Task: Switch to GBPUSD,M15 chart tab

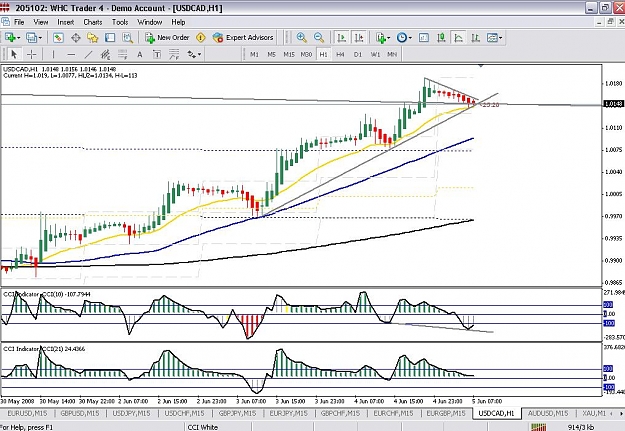Action: [79, 413]
